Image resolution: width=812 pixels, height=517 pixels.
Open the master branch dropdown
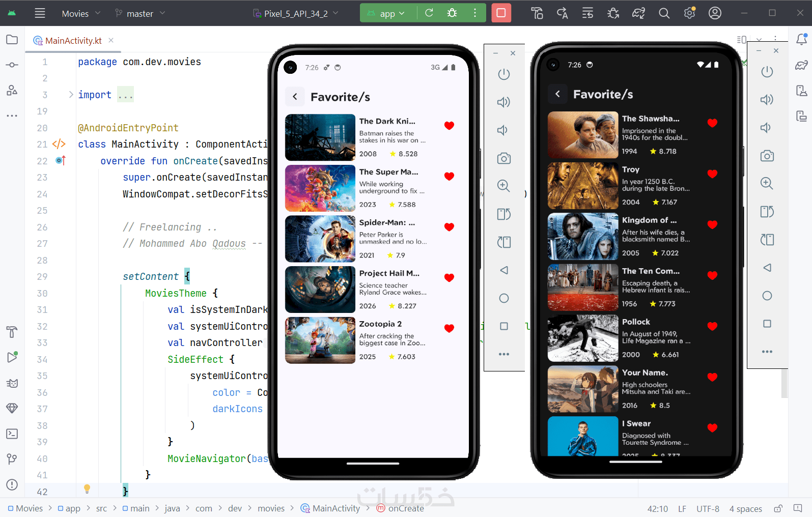click(x=141, y=13)
